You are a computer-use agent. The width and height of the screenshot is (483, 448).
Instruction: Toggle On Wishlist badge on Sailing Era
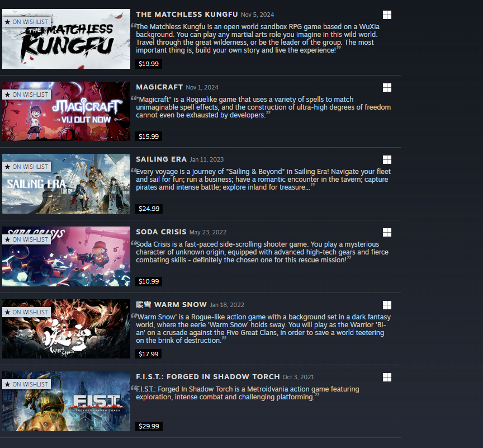tap(26, 167)
